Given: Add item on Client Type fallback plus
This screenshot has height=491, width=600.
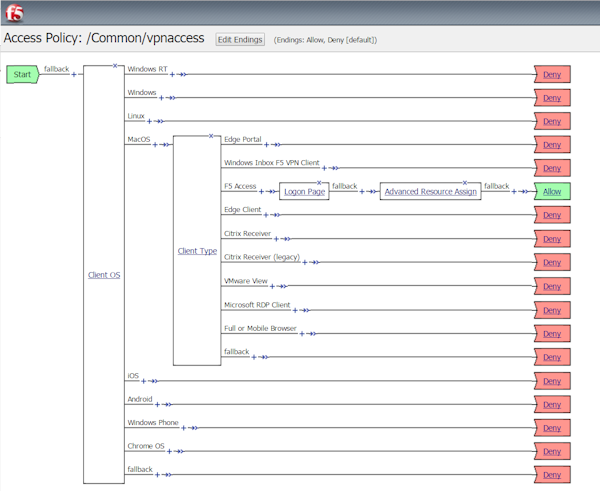Looking at the screenshot, I should 254,357.
